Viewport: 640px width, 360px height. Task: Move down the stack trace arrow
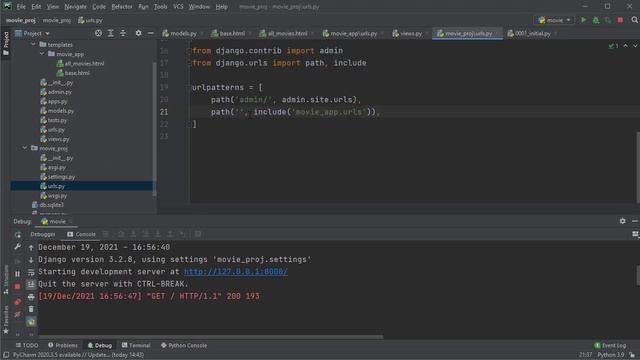click(31, 260)
